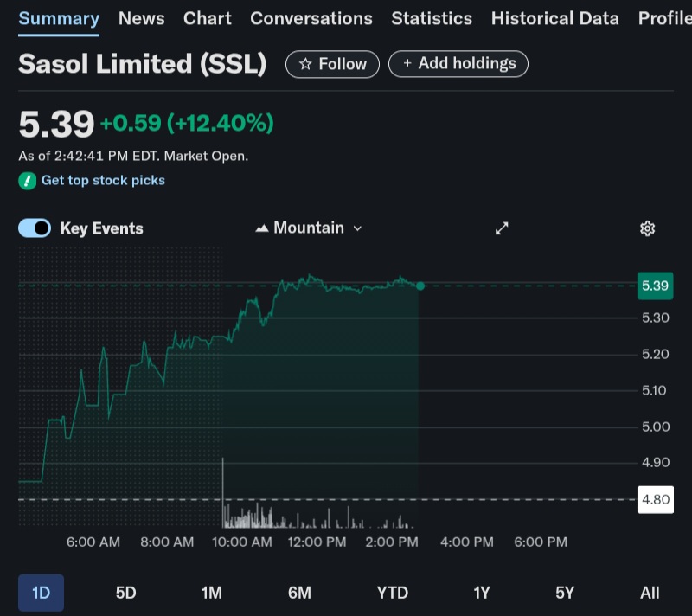This screenshot has width=692, height=616.
Task: Select the YTD time range
Action: pos(393,593)
